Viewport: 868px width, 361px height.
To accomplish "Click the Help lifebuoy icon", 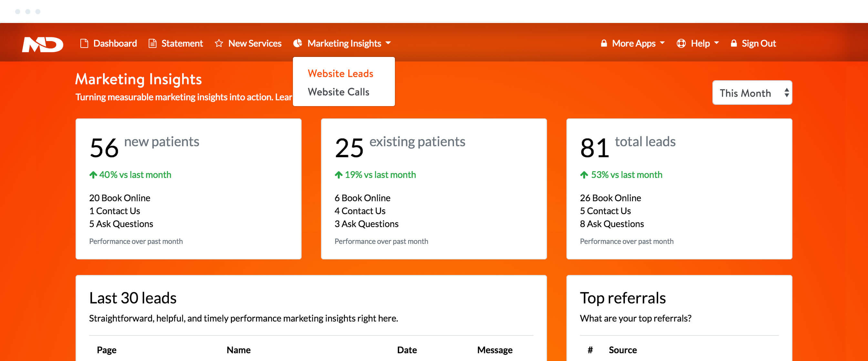I will click(681, 44).
